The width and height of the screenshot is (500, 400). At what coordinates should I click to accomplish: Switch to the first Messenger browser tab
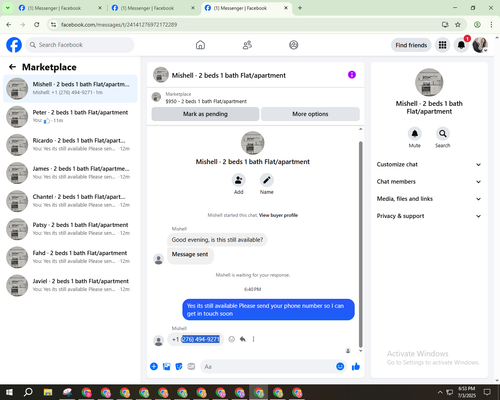pyautogui.click(x=60, y=8)
